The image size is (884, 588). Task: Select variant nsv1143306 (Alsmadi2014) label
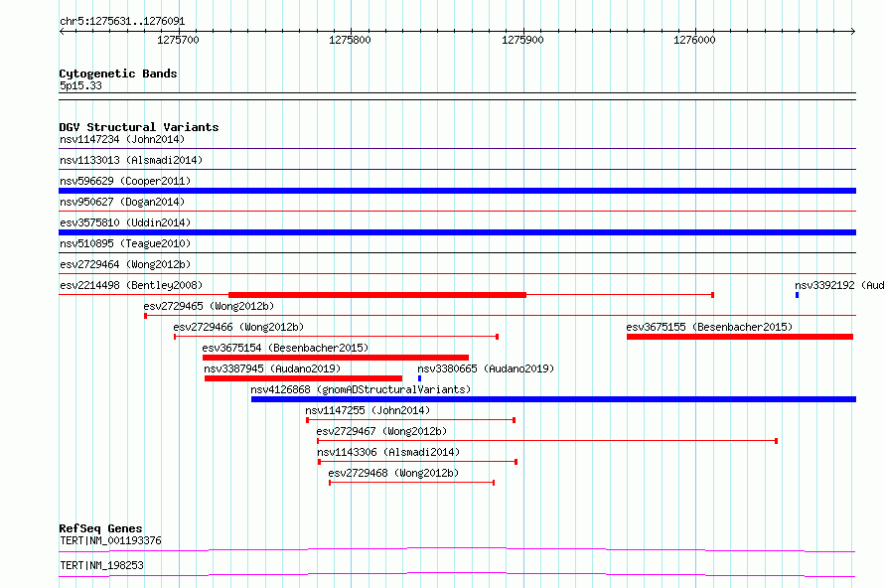pos(388,452)
